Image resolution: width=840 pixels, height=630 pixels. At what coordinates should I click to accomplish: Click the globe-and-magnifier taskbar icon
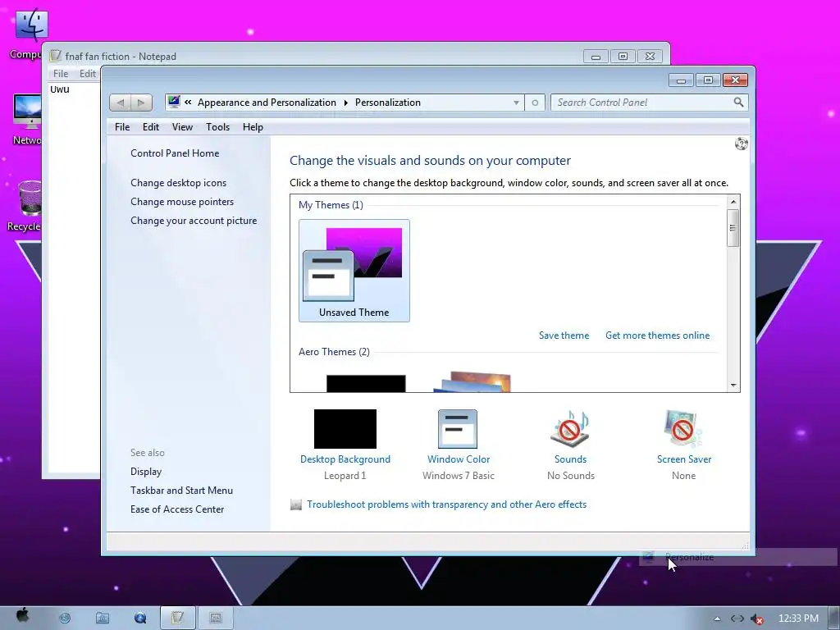coord(140,619)
